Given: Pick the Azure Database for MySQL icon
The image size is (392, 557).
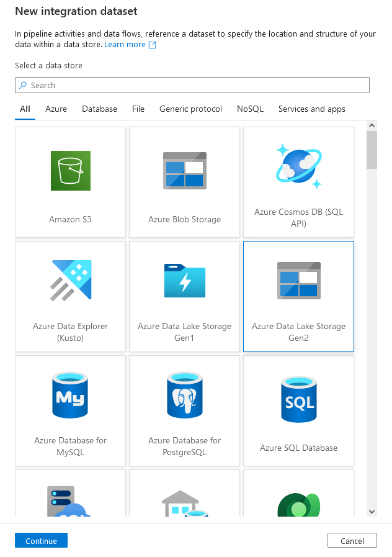Looking at the screenshot, I should [x=70, y=395].
